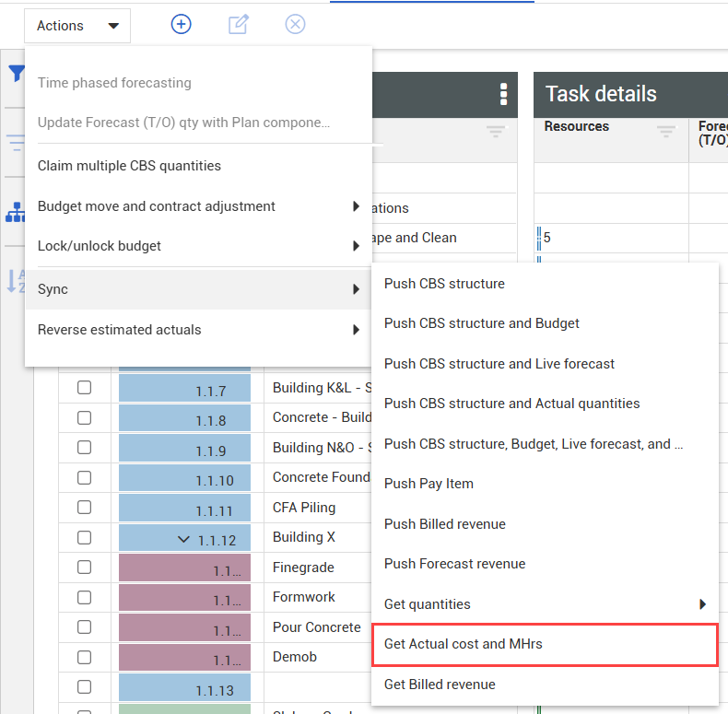This screenshot has width=728, height=714.
Task: Expand the Get quantities submenu
Action: click(543, 604)
